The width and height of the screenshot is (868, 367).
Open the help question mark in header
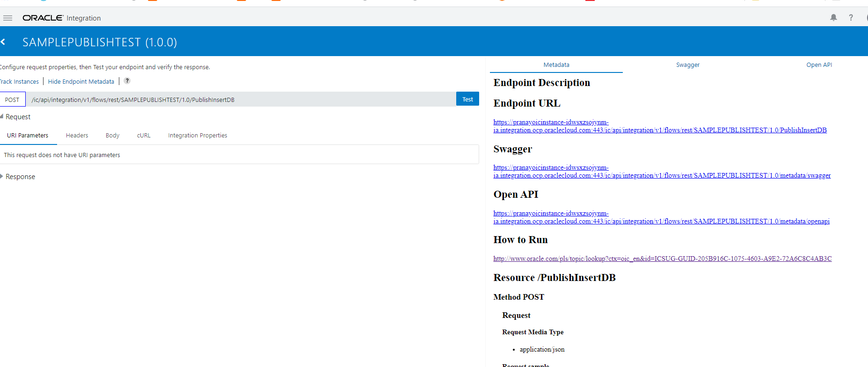(851, 18)
